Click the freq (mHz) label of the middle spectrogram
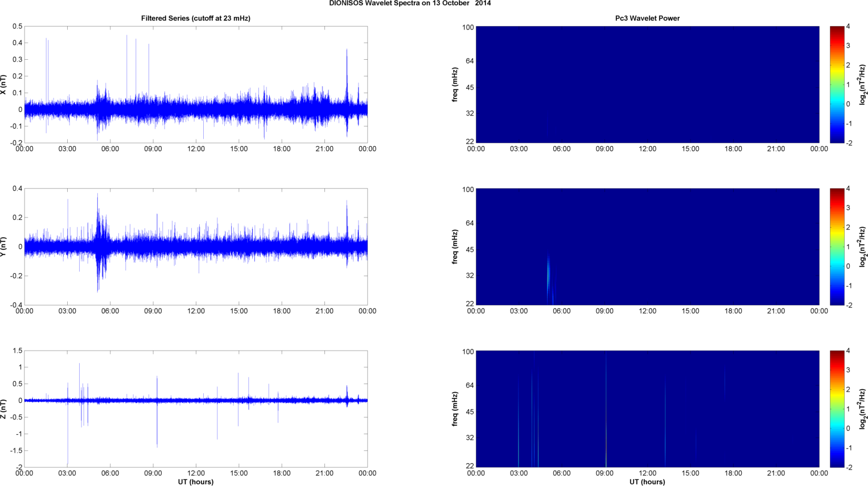 click(x=455, y=247)
